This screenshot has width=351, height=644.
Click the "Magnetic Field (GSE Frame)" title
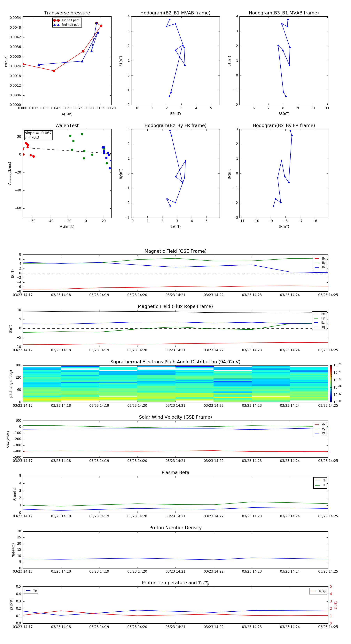(x=175, y=251)
